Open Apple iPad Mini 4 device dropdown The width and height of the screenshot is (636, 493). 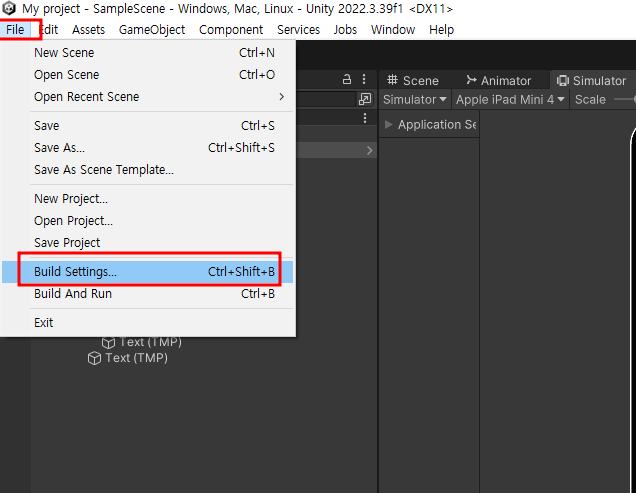510,99
